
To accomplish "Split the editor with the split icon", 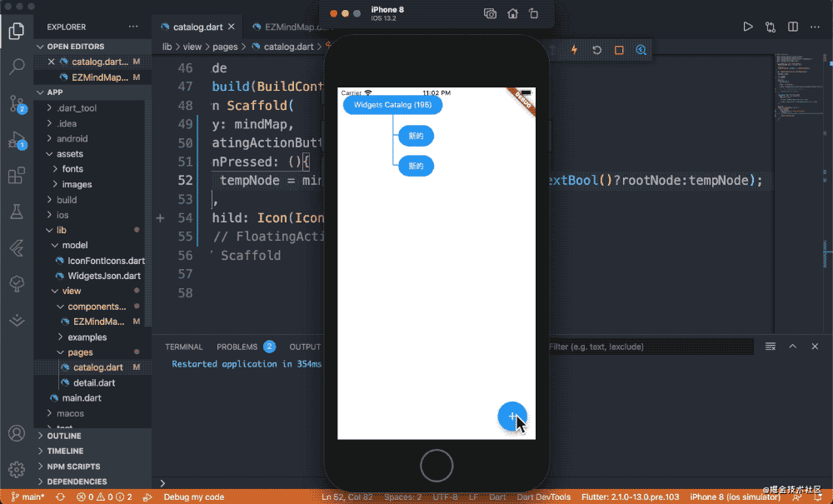I will [793, 27].
